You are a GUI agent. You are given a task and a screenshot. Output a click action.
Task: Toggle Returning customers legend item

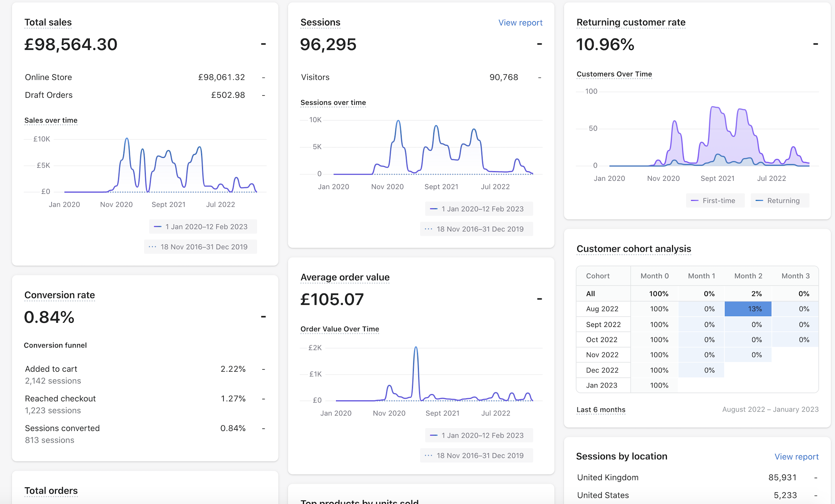[x=779, y=200]
